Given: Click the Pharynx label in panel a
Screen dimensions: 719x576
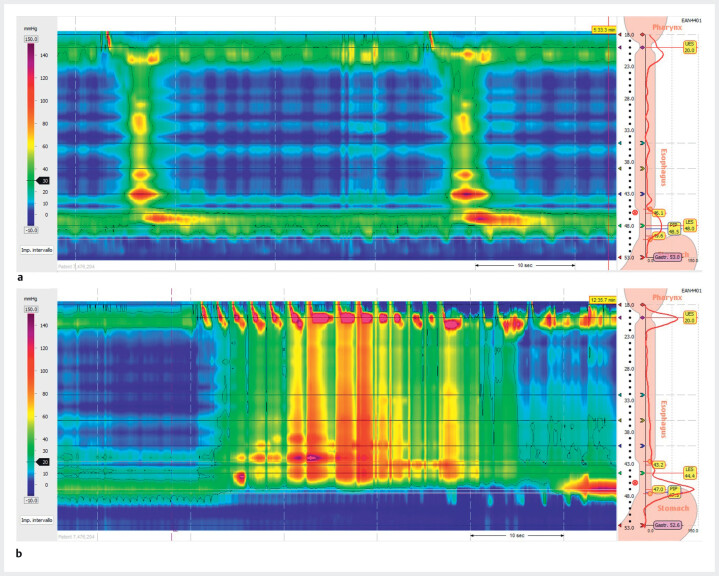Looking at the screenshot, I should click(667, 28).
